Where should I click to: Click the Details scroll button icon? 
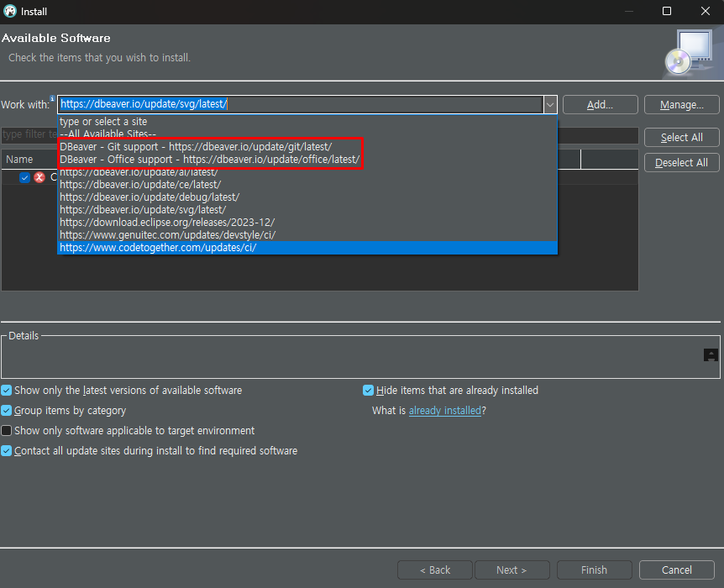tap(711, 355)
